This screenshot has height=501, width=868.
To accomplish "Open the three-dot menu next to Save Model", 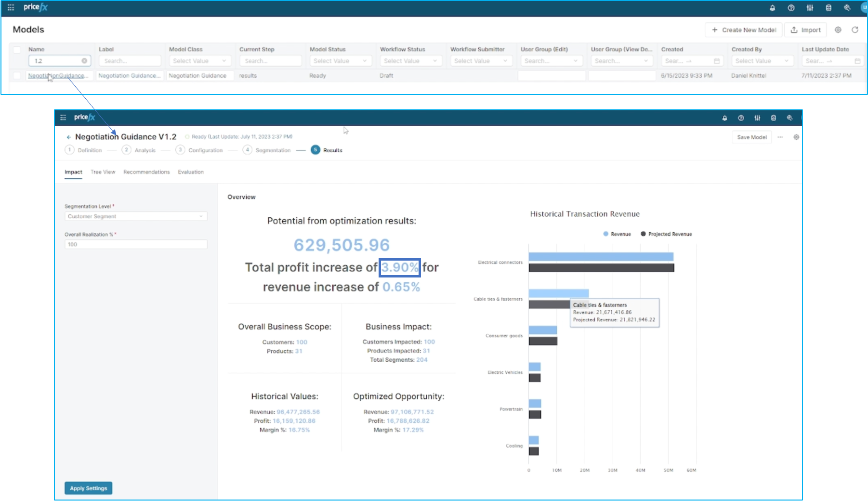I will pyautogui.click(x=780, y=137).
